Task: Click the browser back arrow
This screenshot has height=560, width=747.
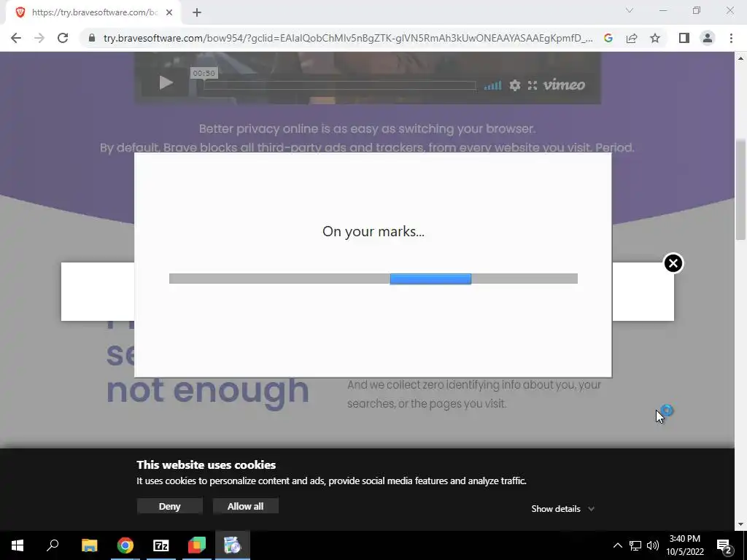Action: click(16, 38)
